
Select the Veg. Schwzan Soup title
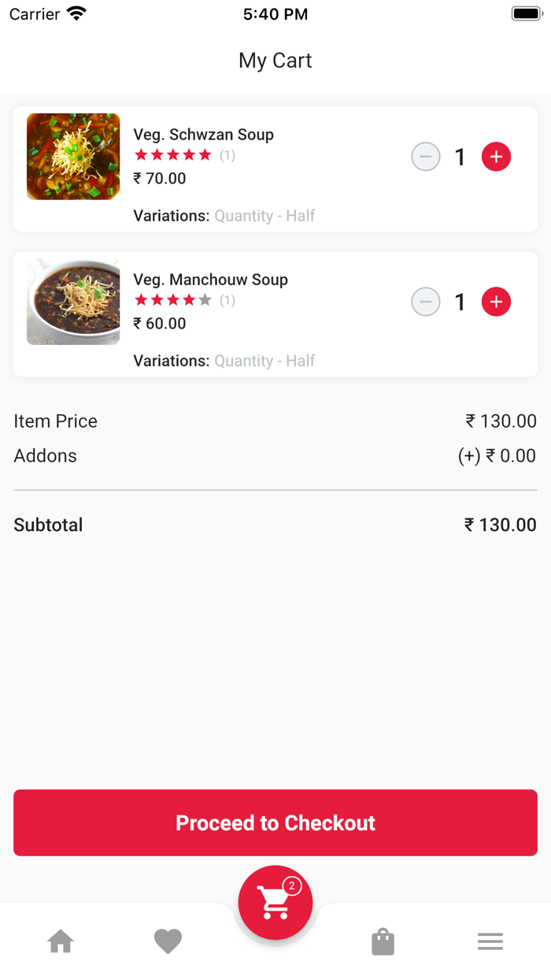203,135
